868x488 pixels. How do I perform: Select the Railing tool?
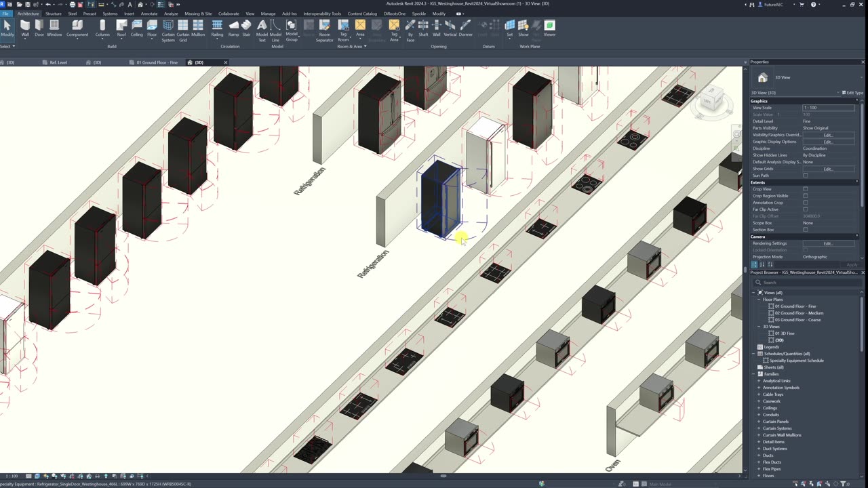click(x=217, y=28)
